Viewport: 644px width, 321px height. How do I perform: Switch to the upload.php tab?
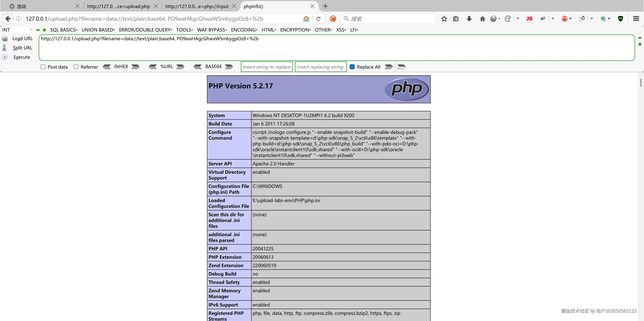pyautogui.click(x=118, y=6)
